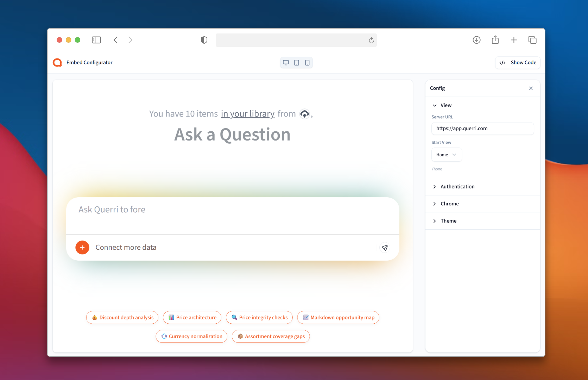The width and height of the screenshot is (588, 380).
Task: Select Discount depth analysis suggestion
Action: [122, 318]
